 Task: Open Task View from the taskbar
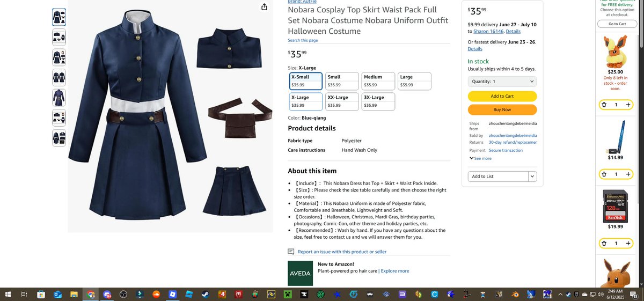coord(24,295)
